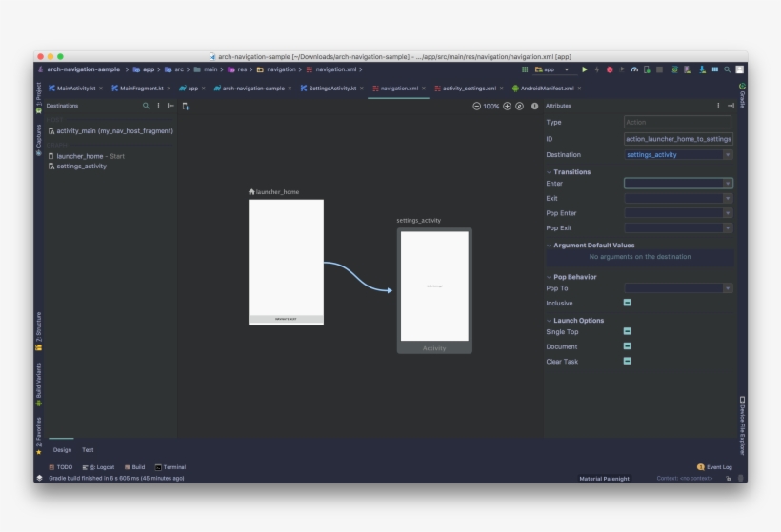The height and width of the screenshot is (532, 781).
Task: Click the Apply Changes lightning icon
Action: click(x=597, y=69)
